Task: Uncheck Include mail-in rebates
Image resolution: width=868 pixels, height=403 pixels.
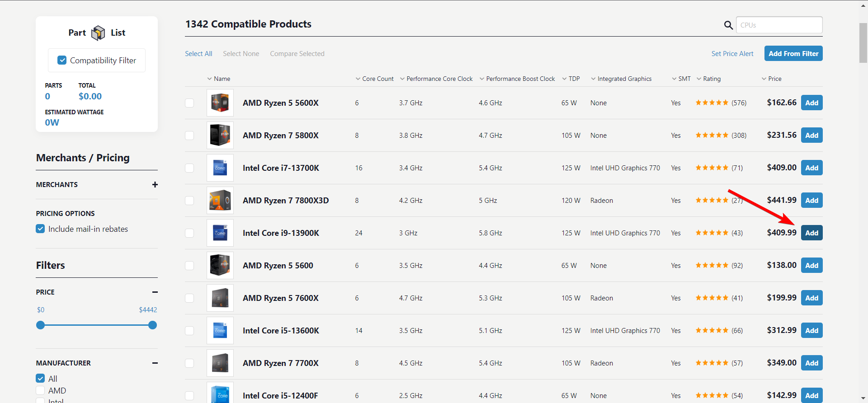Action: [41, 229]
